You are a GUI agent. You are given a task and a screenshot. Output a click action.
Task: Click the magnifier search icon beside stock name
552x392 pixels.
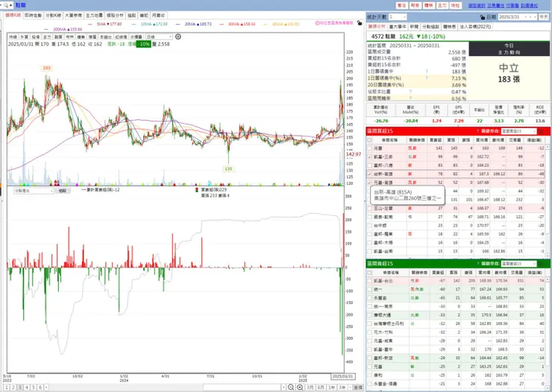pyautogui.click(x=6, y=5)
